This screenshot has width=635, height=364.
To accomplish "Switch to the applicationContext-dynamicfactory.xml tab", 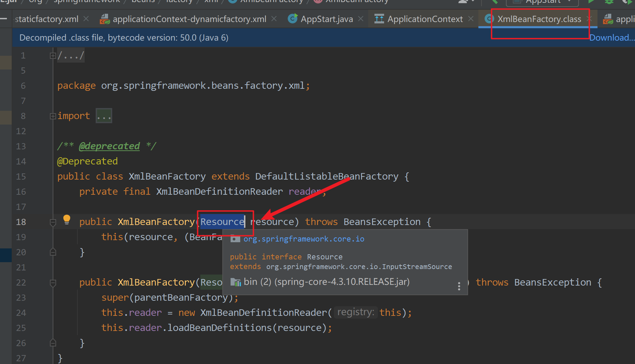I will 189,19.
